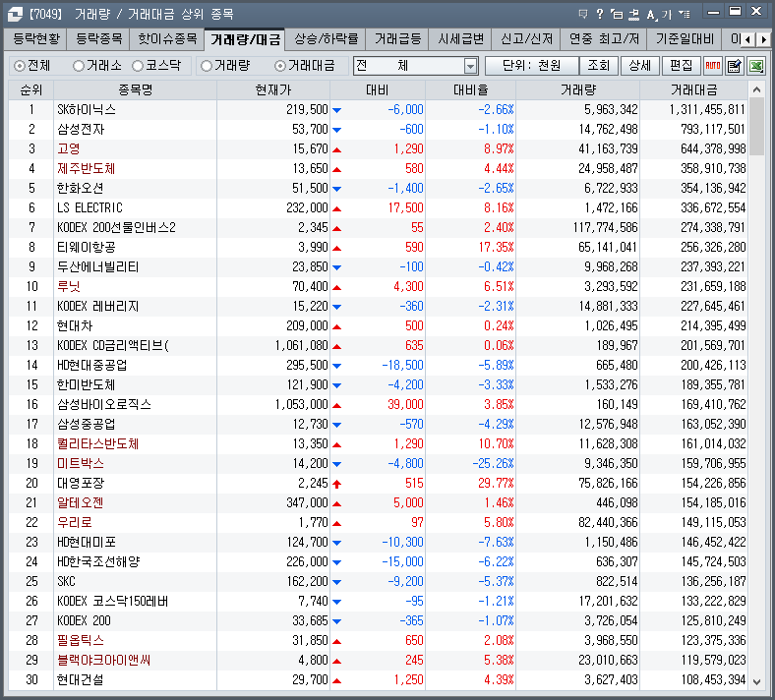The image size is (775, 700).
Task: Open the 연중 최고/저 tab
Action: tap(604, 39)
